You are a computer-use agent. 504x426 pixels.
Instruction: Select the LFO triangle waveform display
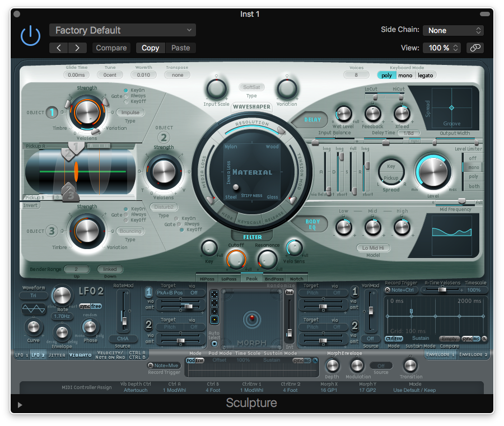pyautogui.click(x=34, y=309)
